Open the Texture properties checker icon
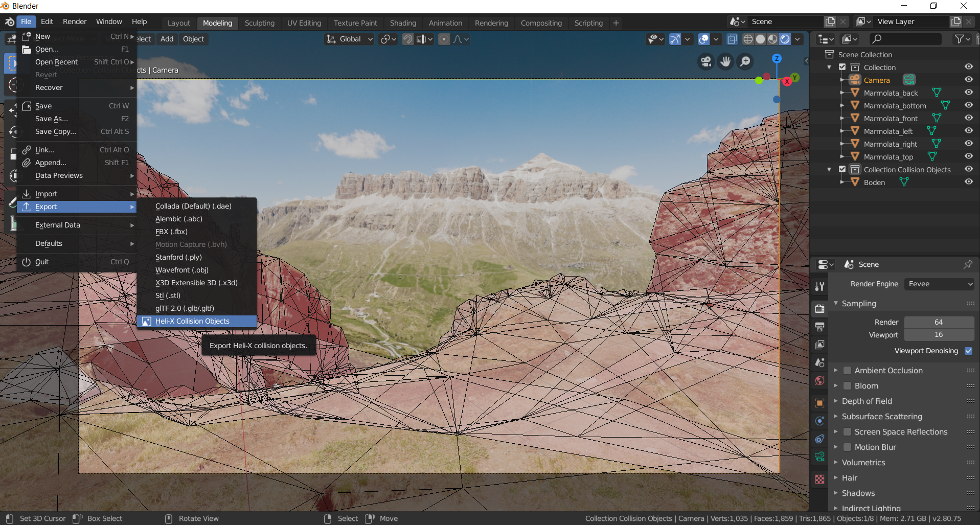Image resolution: width=980 pixels, height=525 pixels. (820, 479)
